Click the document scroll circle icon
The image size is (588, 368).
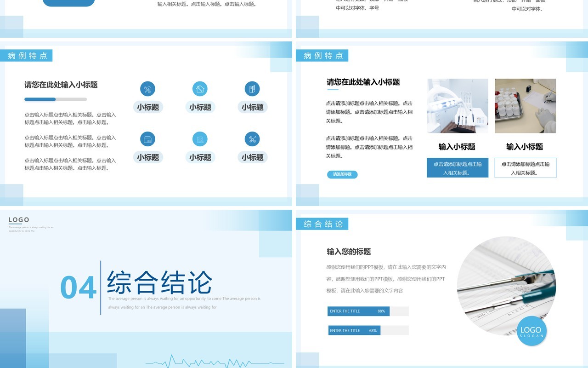tap(200, 139)
